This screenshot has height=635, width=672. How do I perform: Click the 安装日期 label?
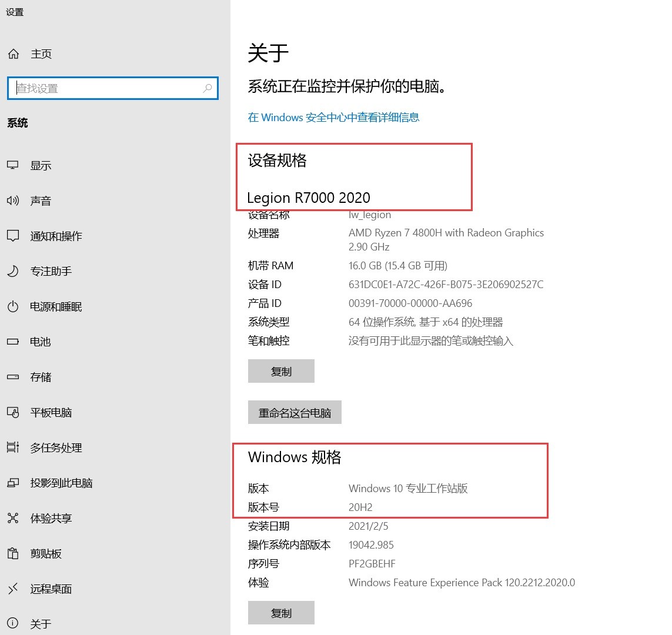pyautogui.click(x=269, y=526)
